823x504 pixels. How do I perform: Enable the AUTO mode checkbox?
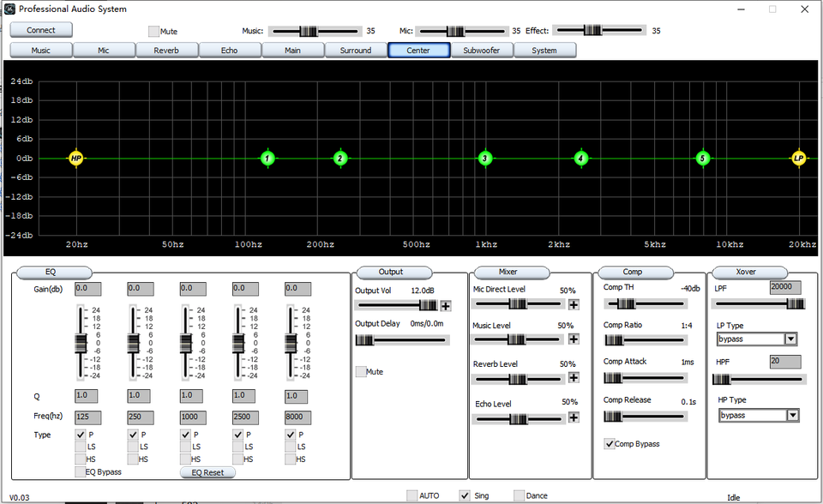411,495
